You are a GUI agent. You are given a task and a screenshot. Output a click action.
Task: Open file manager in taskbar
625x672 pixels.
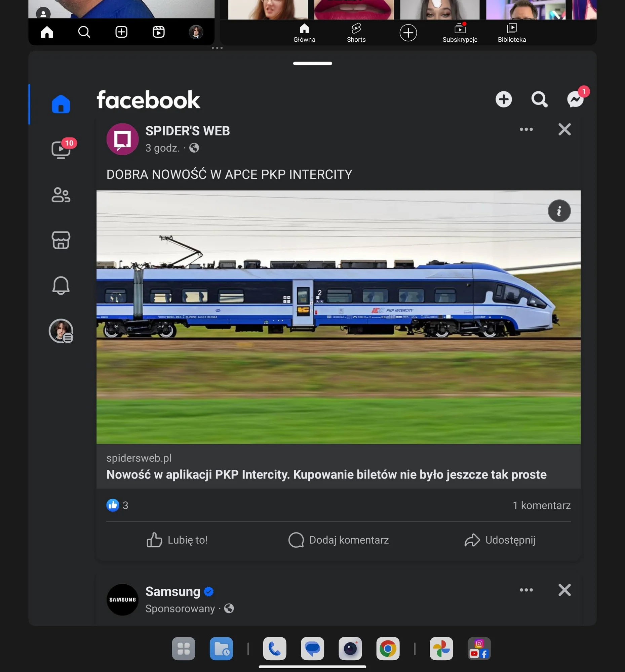click(222, 649)
